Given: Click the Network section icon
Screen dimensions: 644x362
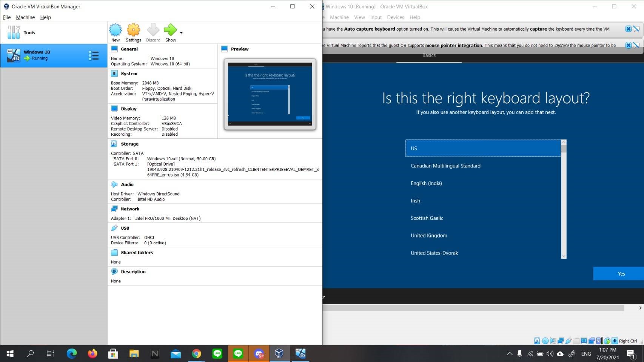Looking at the screenshot, I should [x=114, y=209].
